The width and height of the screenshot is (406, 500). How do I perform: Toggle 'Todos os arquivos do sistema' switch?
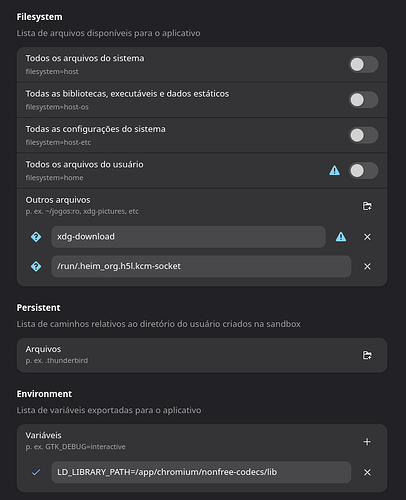tap(363, 64)
